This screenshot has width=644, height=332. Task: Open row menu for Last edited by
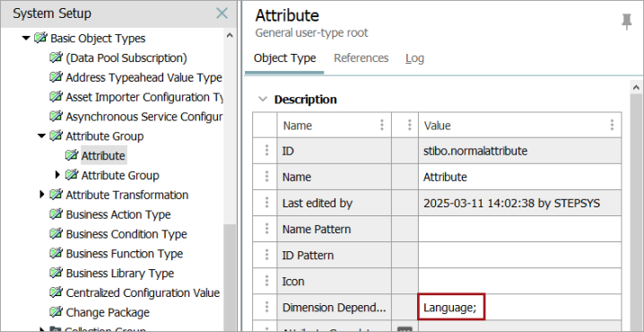[267, 203]
